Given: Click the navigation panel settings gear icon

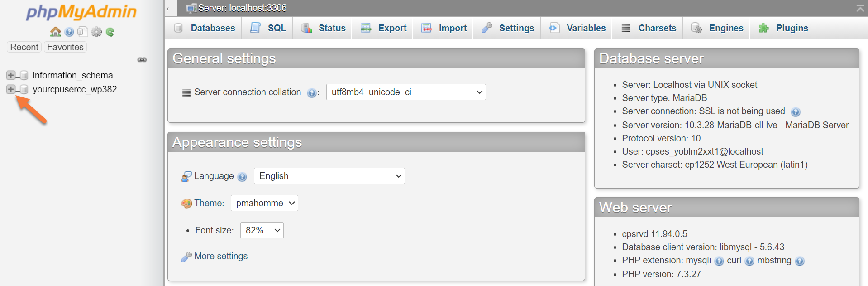Looking at the screenshot, I should (x=96, y=32).
